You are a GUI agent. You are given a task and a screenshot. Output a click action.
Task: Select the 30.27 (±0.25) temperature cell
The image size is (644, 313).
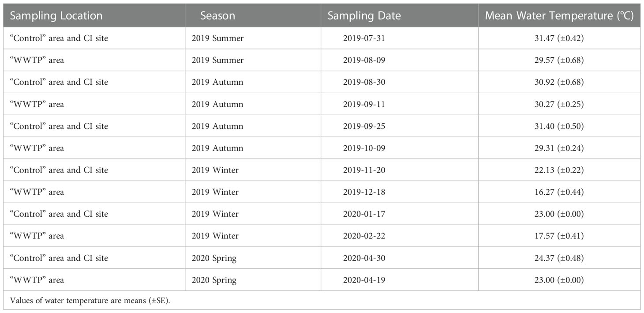click(x=559, y=104)
